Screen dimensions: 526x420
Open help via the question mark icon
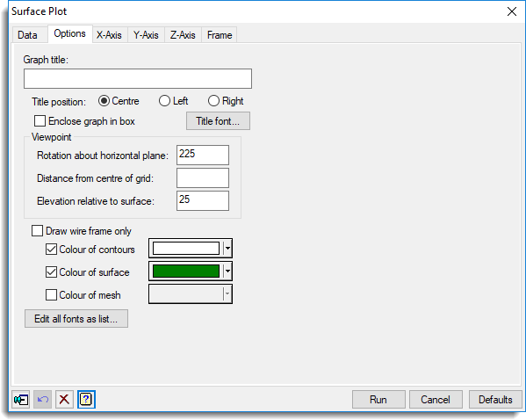click(86, 399)
